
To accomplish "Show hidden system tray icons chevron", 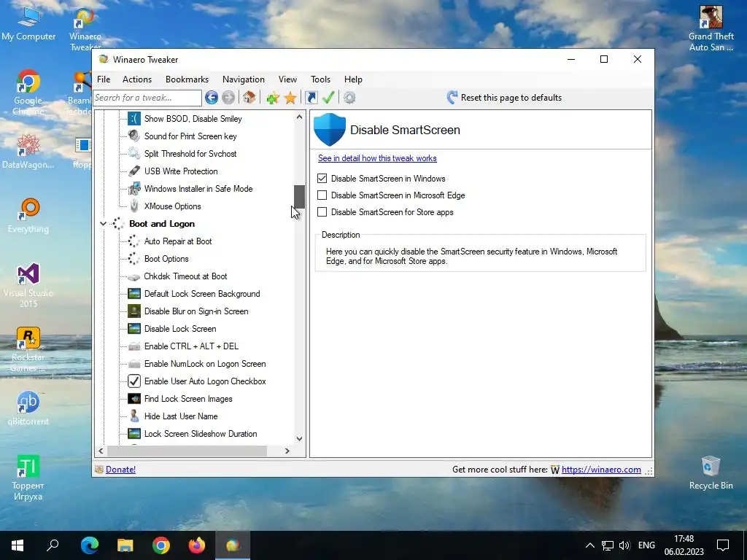I will [589, 545].
